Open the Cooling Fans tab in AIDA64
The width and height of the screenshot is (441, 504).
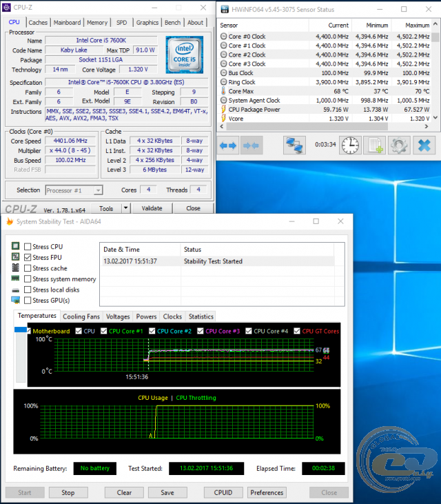(81, 316)
